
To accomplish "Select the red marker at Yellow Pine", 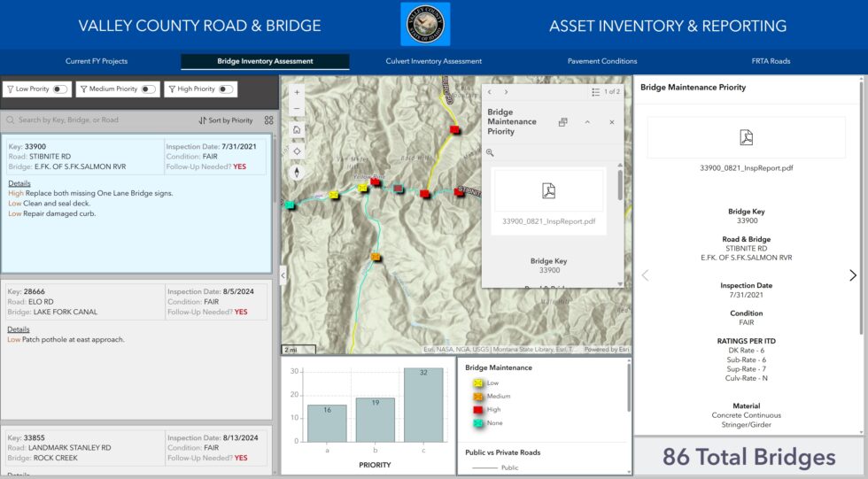I will point(376,182).
